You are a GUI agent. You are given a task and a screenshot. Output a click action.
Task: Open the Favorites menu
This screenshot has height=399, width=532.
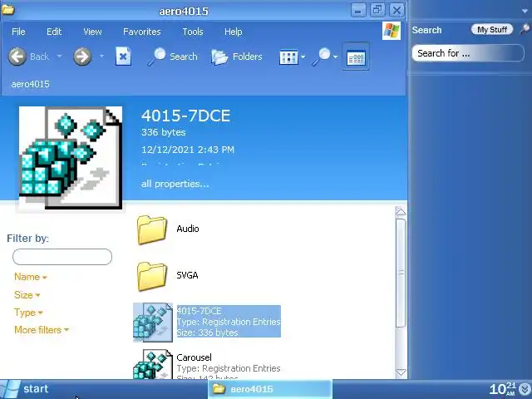(142, 32)
